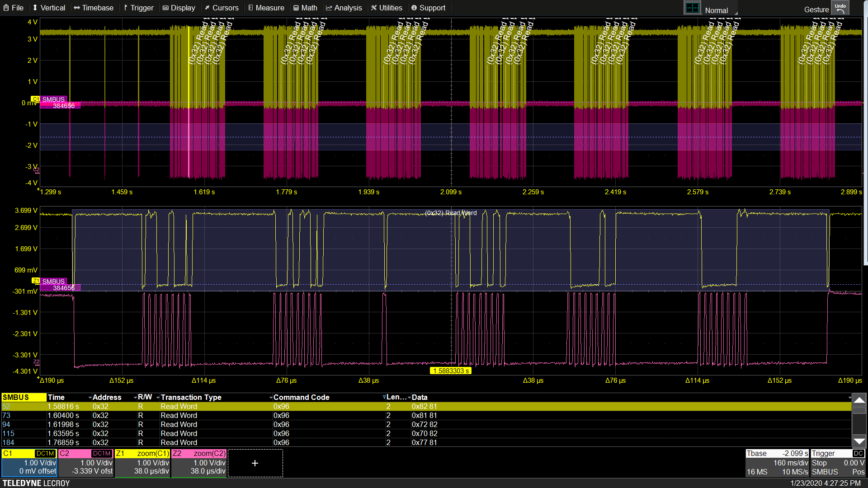
Task: Open the Trigger descriptor box
Action: point(838,463)
